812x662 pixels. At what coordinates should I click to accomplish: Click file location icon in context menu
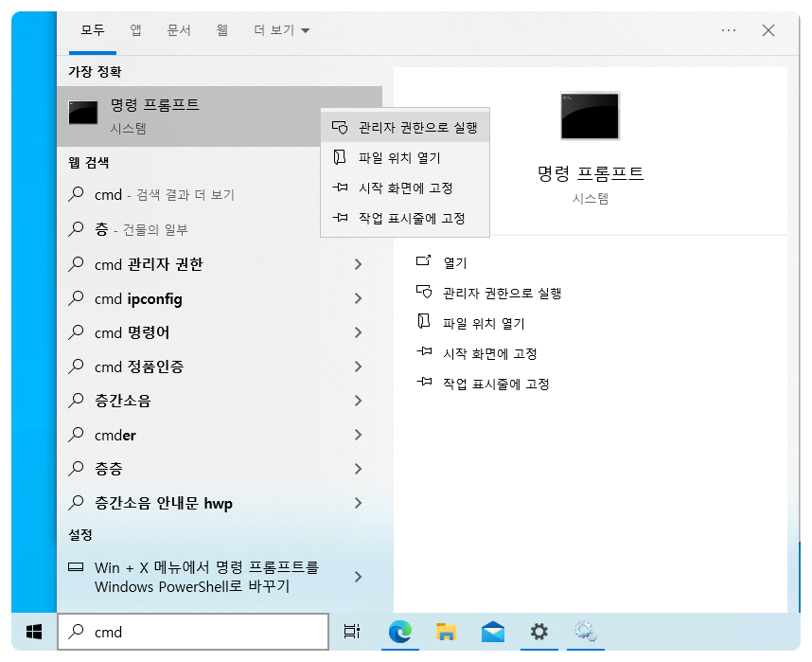(x=339, y=156)
